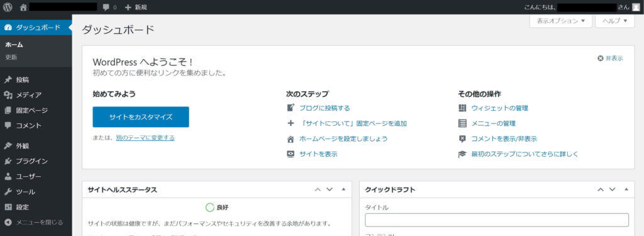The height and width of the screenshot is (236, 644).
Task: Click the ユーザー person icon
Action: point(8,176)
